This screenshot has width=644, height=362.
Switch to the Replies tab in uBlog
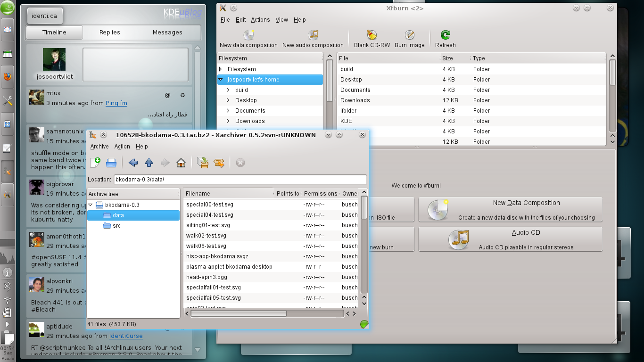[109, 32]
